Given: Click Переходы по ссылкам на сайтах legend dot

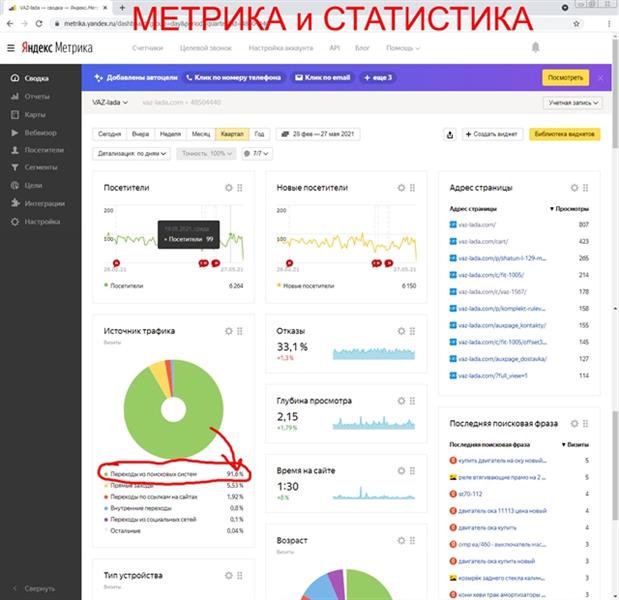Looking at the screenshot, I should (106, 497).
